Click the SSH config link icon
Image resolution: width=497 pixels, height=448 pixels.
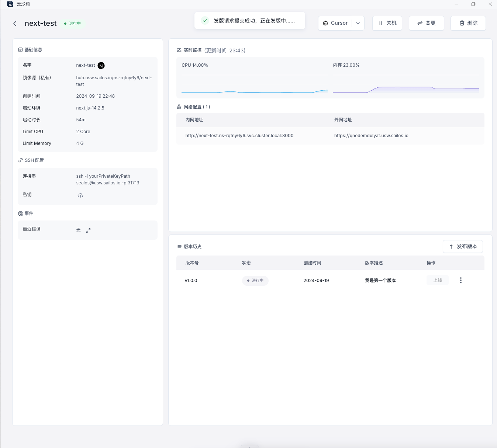tap(20, 160)
